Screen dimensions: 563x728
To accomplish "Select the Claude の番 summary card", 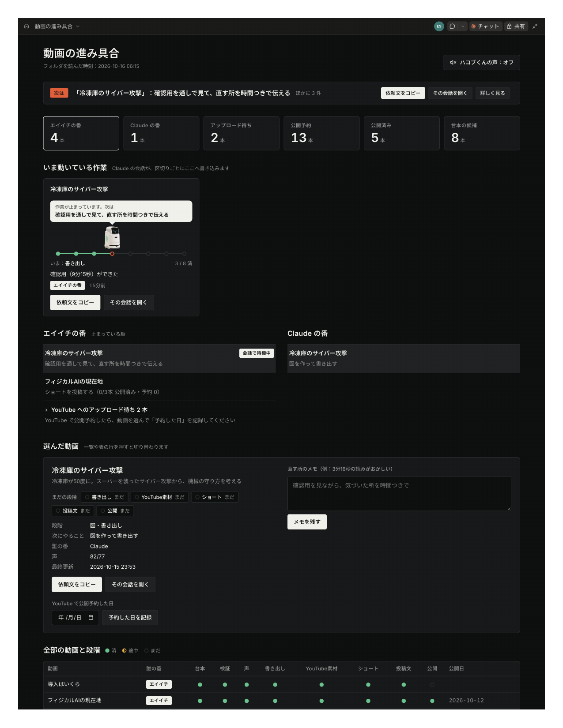I will 161,133.
